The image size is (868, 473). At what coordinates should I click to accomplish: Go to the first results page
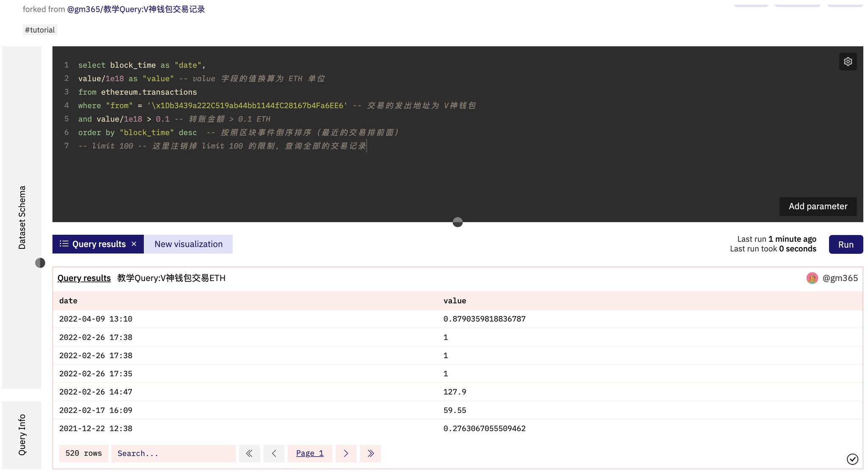pyautogui.click(x=249, y=454)
